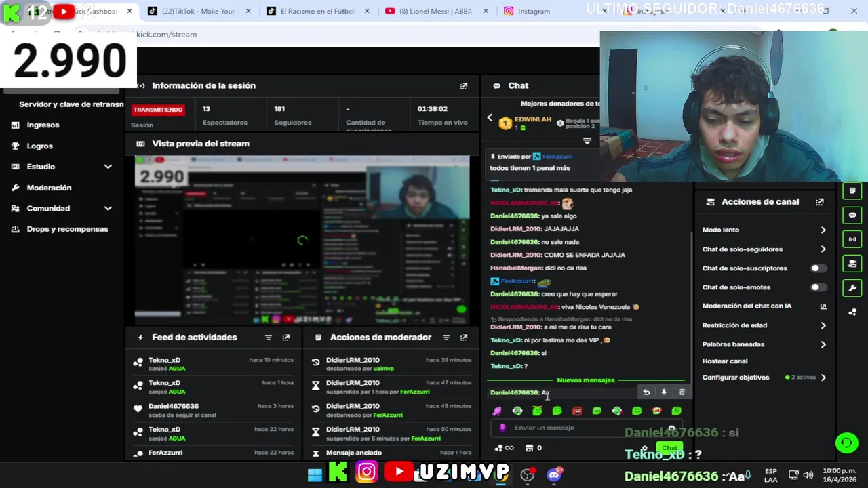Open Discord from the taskbar
The image size is (868, 488).
(554, 474)
